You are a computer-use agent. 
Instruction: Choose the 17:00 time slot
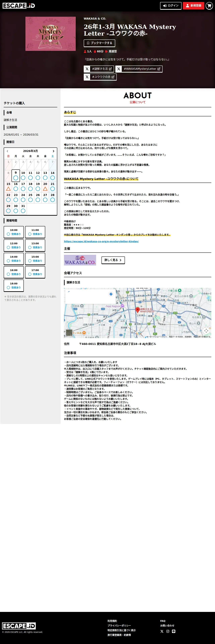(35, 272)
